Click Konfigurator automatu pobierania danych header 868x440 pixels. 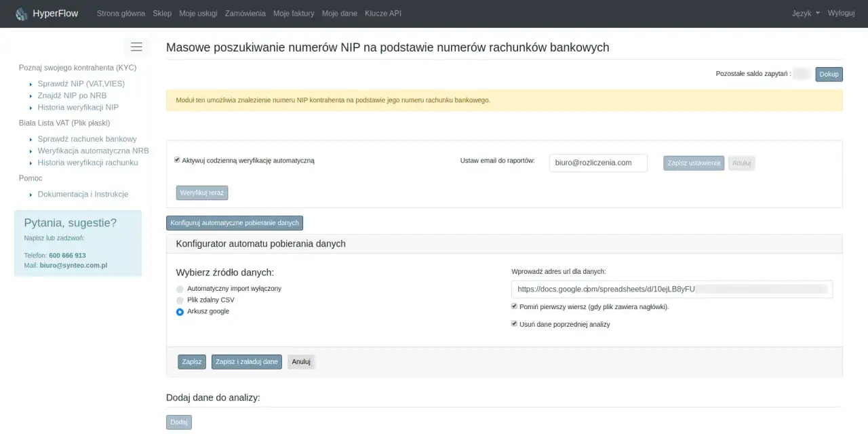[x=260, y=244]
